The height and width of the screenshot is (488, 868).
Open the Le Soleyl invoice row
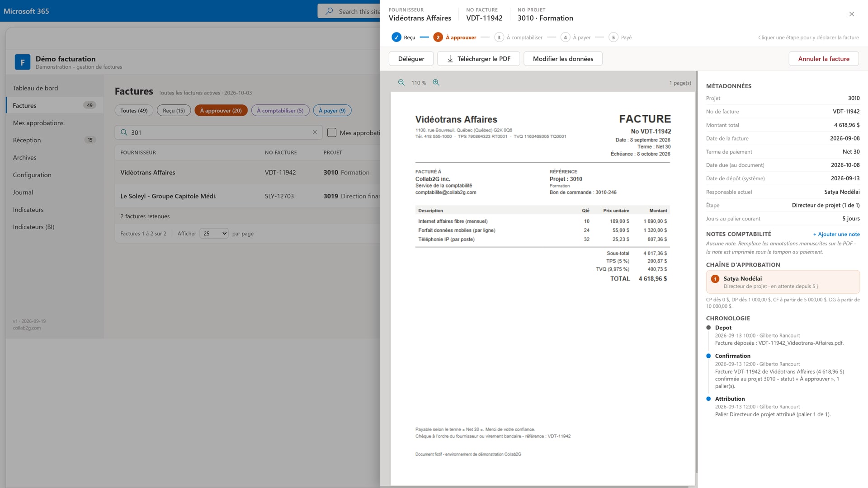pyautogui.click(x=247, y=196)
